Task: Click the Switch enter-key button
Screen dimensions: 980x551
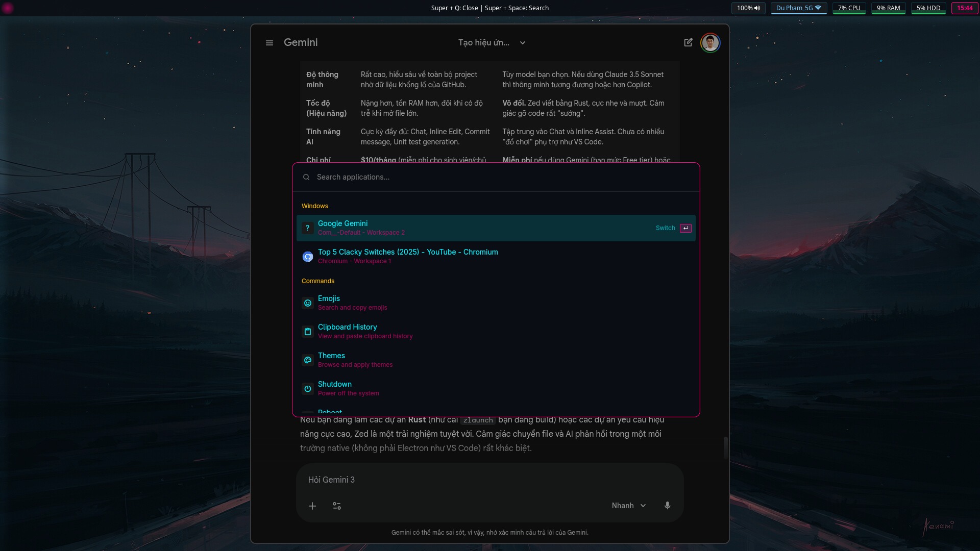Action: click(x=685, y=228)
